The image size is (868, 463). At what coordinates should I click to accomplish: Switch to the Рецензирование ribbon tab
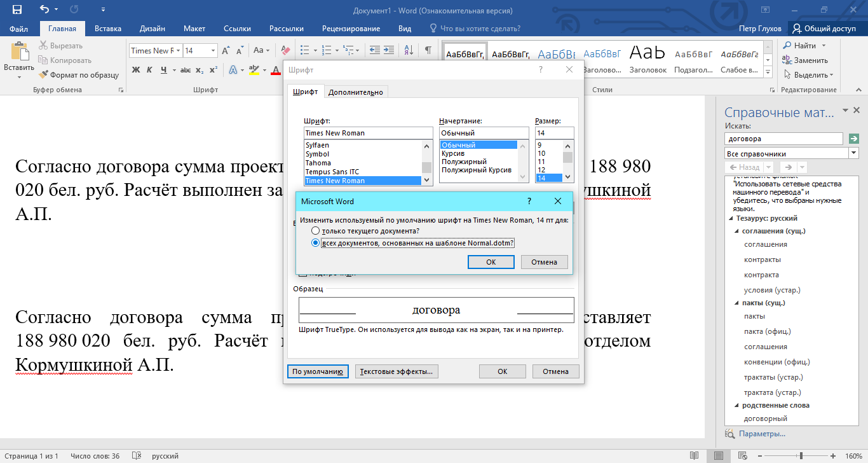click(351, 29)
